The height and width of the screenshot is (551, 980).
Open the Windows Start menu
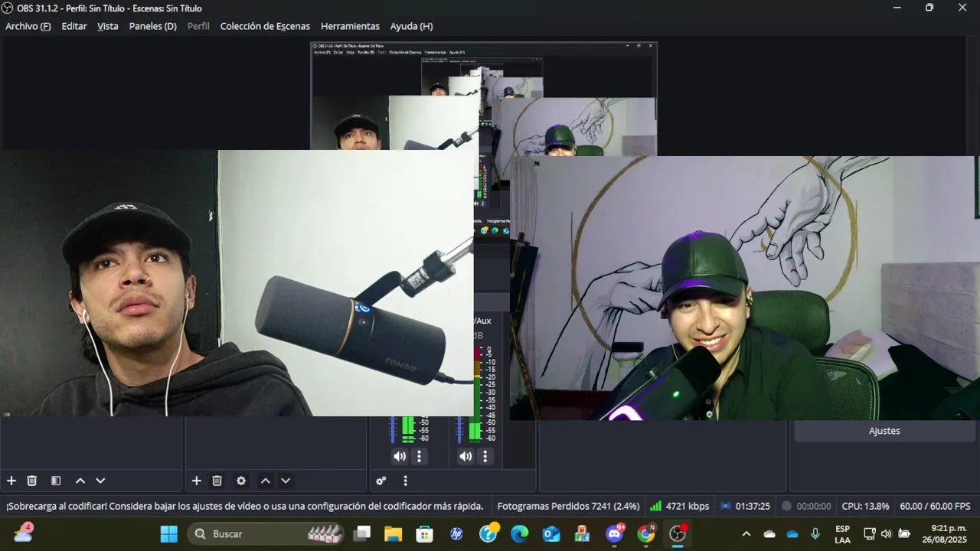[169, 533]
